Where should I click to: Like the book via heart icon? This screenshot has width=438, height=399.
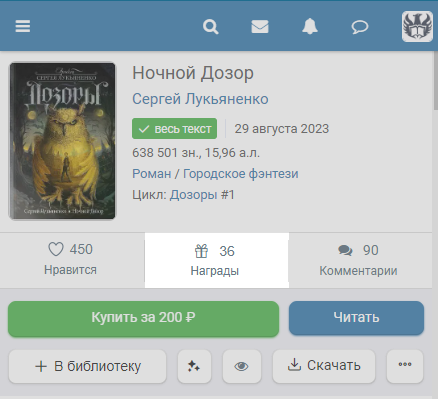click(x=56, y=249)
